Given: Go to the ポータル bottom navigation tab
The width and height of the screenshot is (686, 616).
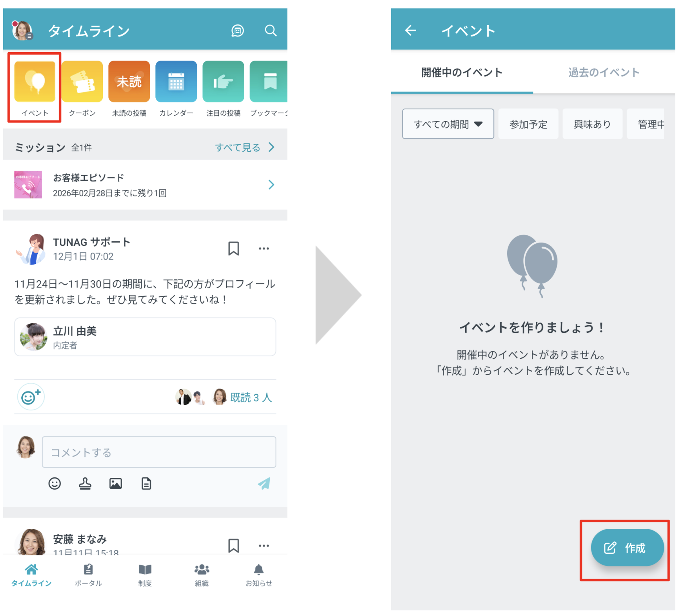Looking at the screenshot, I should click(88, 575).
